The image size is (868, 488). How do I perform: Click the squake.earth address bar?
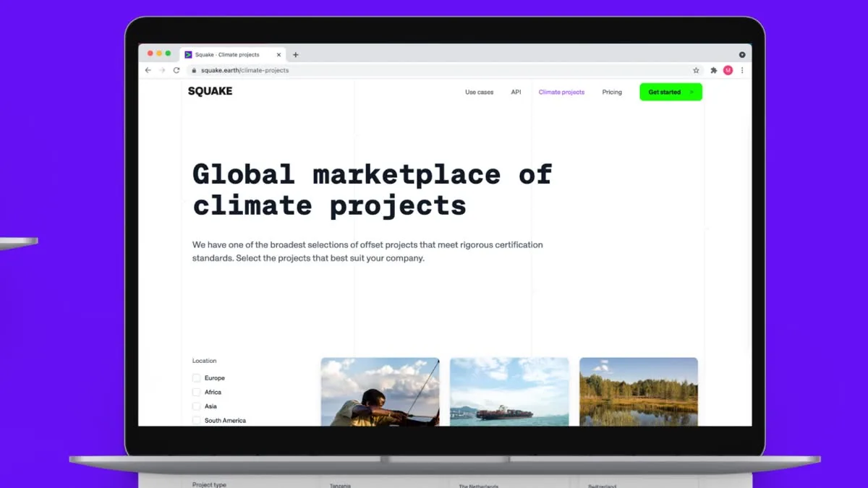point(443,70)
